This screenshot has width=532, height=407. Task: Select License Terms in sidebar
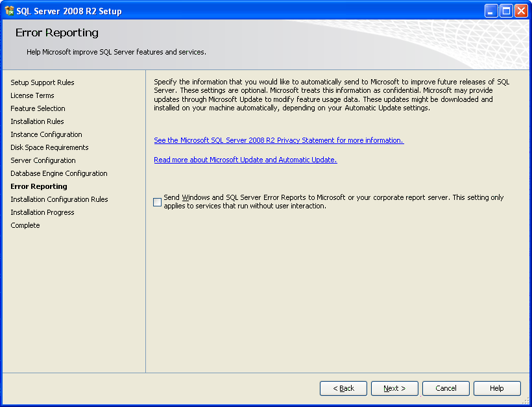[32, 95]
